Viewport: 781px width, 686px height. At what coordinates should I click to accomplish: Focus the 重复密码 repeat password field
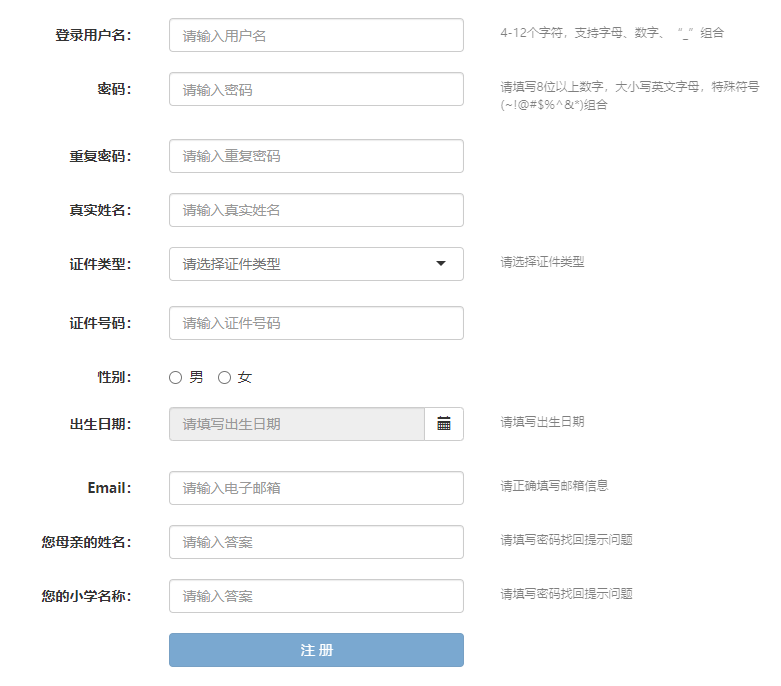tap(316, 156)
